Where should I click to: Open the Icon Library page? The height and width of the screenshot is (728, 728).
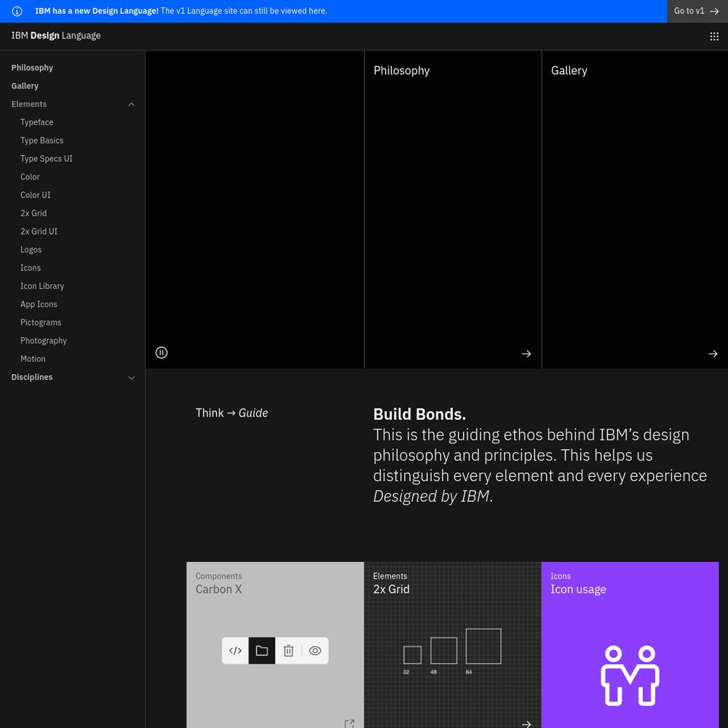pyautogui.click(x=42, y=286)
